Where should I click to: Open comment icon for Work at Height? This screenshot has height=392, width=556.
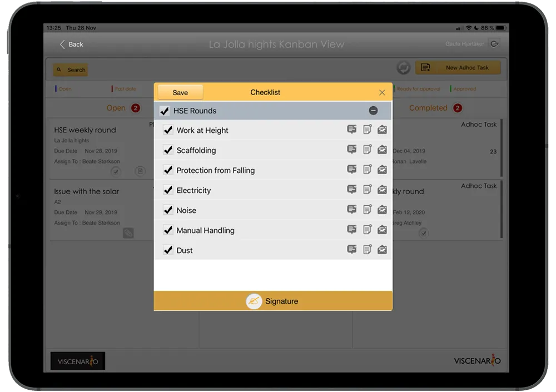click(351, 130)
